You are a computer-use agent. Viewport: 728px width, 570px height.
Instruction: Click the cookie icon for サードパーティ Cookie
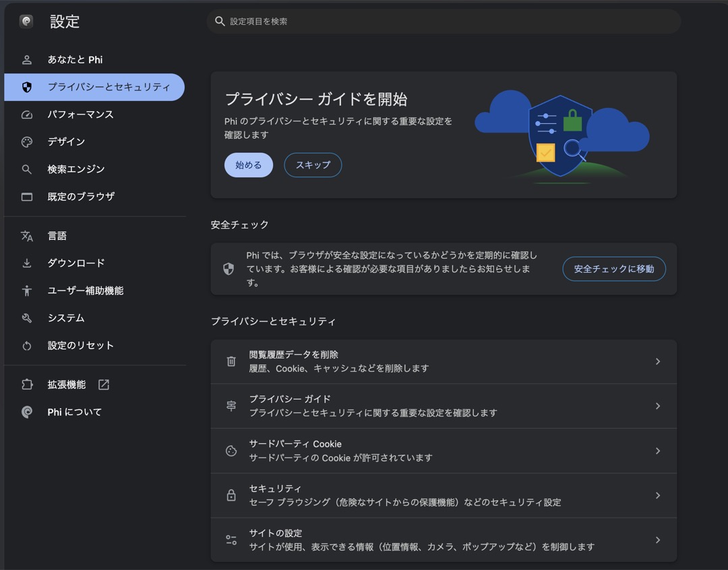[x=231, y=451]
